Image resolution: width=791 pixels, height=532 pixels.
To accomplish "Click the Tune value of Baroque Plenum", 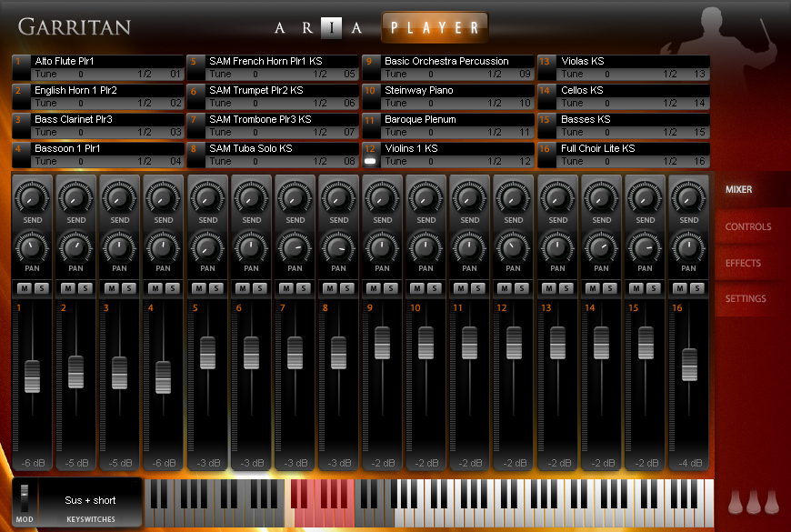I will [x=431, y=133].
